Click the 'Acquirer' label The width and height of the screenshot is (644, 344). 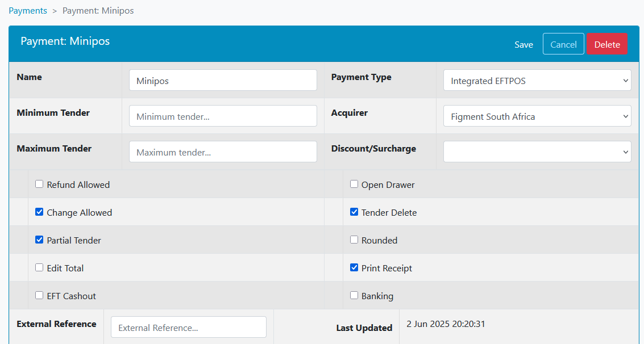[x=350, y=113]
